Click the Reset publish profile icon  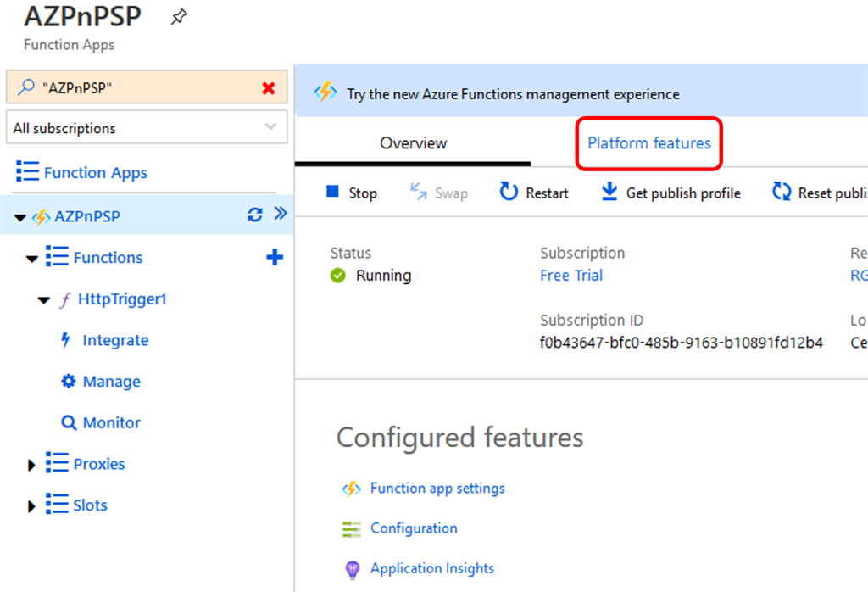[x=781, y=193]
